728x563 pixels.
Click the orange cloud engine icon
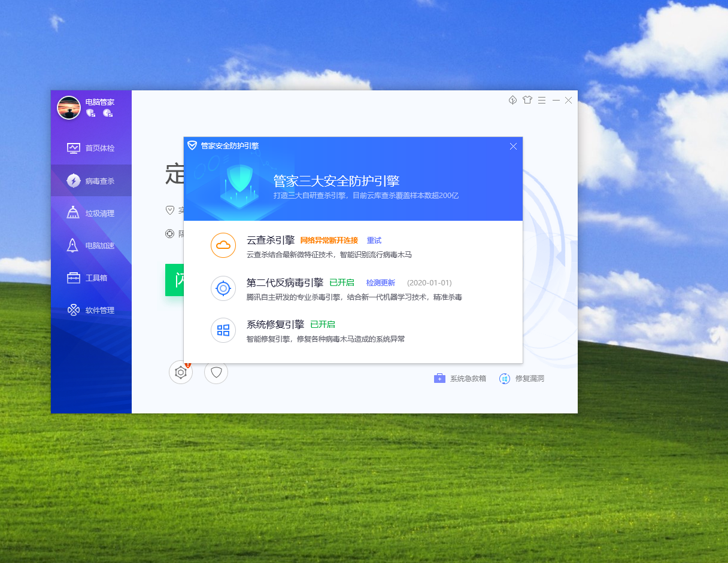coord(223,245)
